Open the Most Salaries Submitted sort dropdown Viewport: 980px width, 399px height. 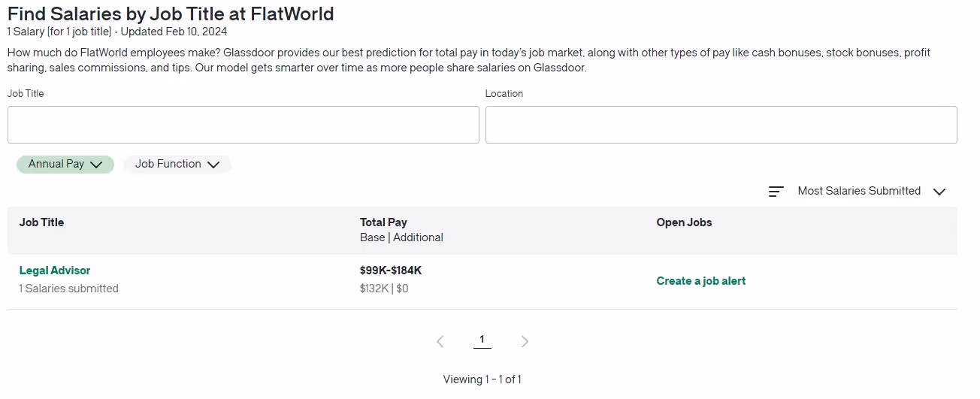[x=871, y=191]
